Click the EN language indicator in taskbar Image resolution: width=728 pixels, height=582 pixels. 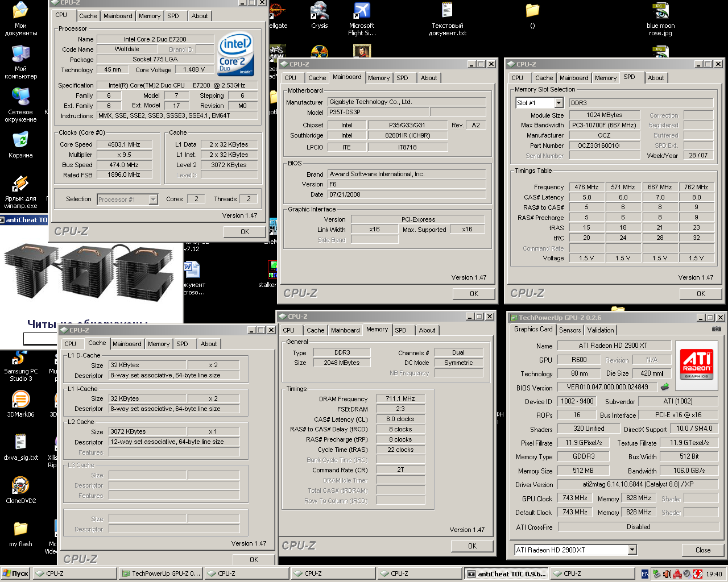tap(645, 574)
